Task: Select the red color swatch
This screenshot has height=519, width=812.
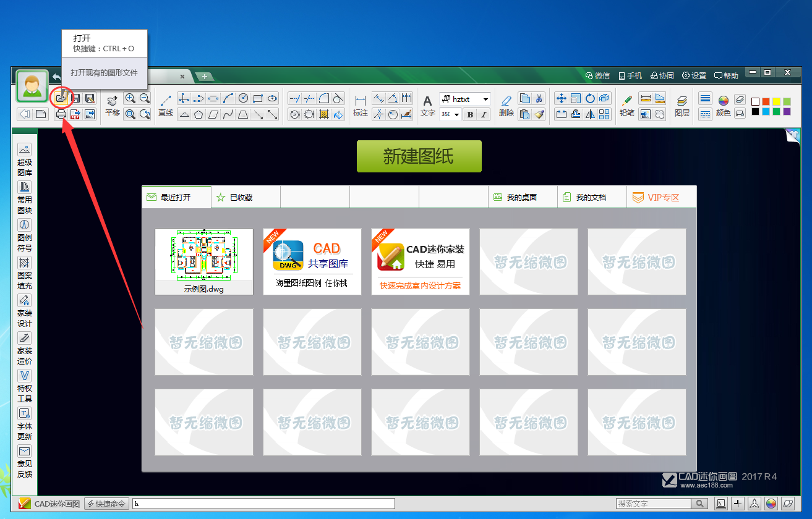Action: 766,101
